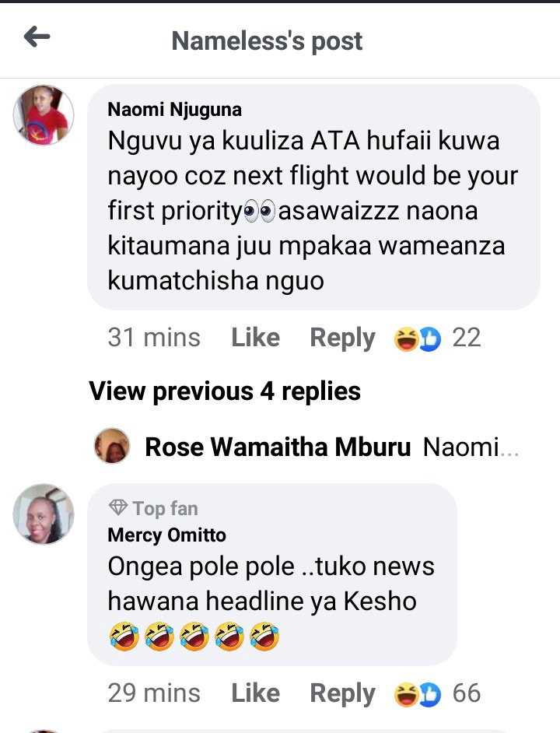
Task: Like Mercy Omitto's comment
Action: click(x=256, y=693)
